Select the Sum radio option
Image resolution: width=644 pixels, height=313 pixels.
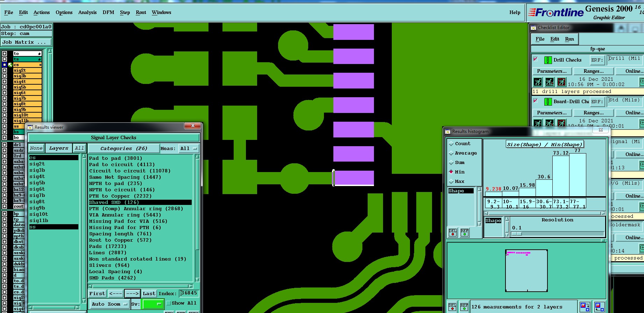451,163
